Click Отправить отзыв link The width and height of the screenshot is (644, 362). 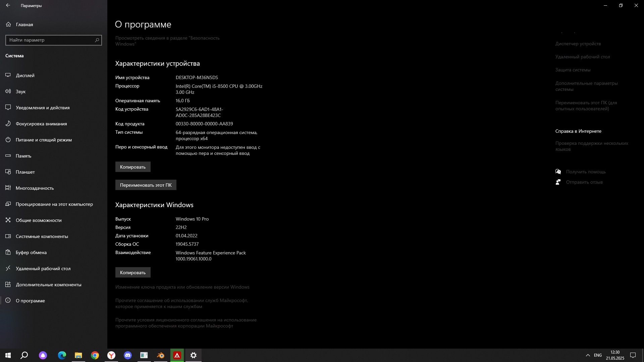(x=584, y=182)
